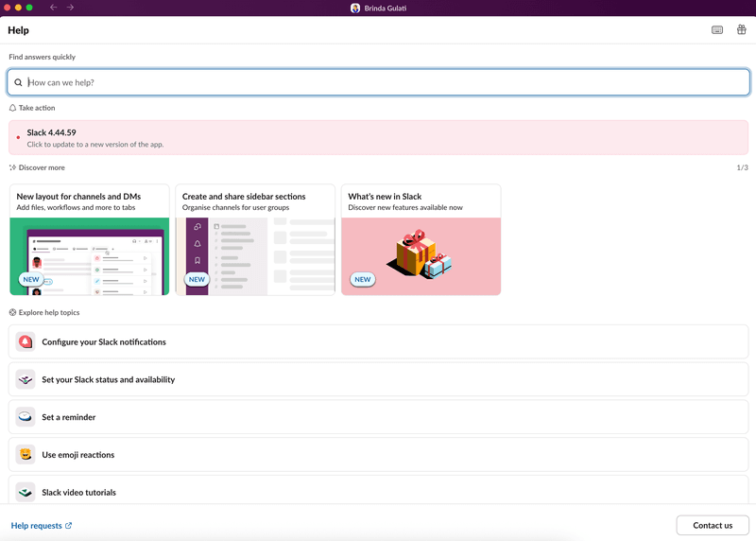Go forward with the right arrow
The image size is (756, 541).
(70, 8)
